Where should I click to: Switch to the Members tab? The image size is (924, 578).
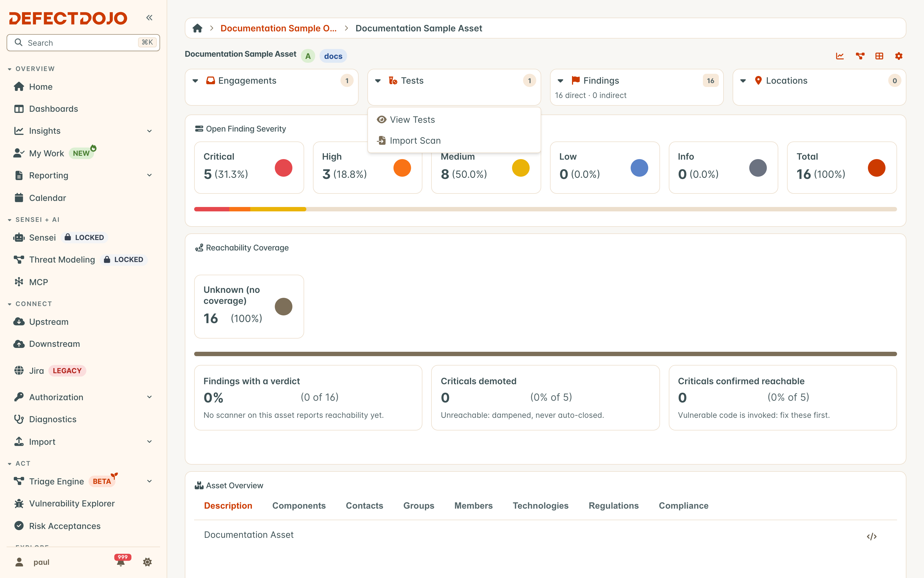point(473,506)
